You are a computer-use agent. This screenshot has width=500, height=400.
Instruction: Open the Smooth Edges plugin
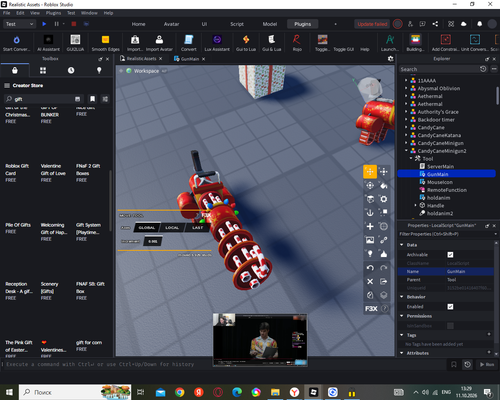(105, 40)
